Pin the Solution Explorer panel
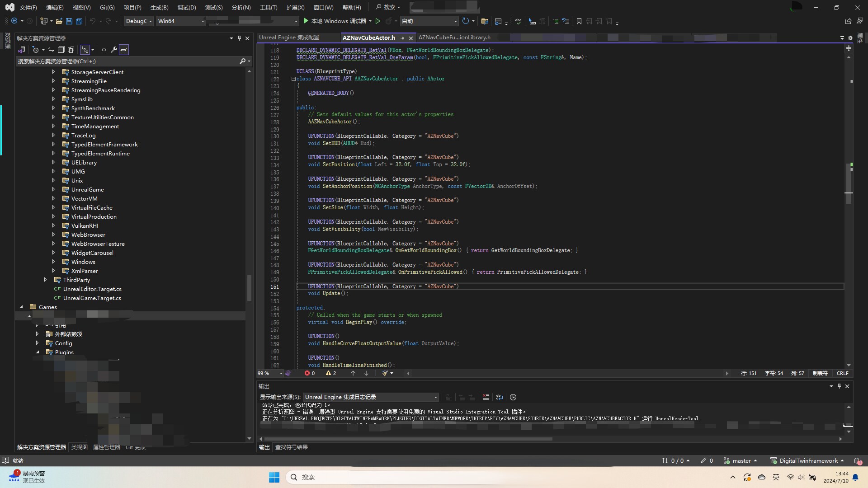 tap(239, 38)
